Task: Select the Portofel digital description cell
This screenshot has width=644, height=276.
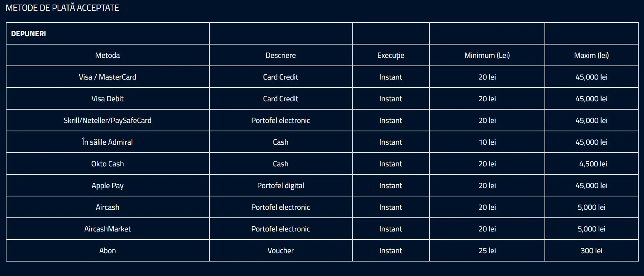Action: [281, 185]
